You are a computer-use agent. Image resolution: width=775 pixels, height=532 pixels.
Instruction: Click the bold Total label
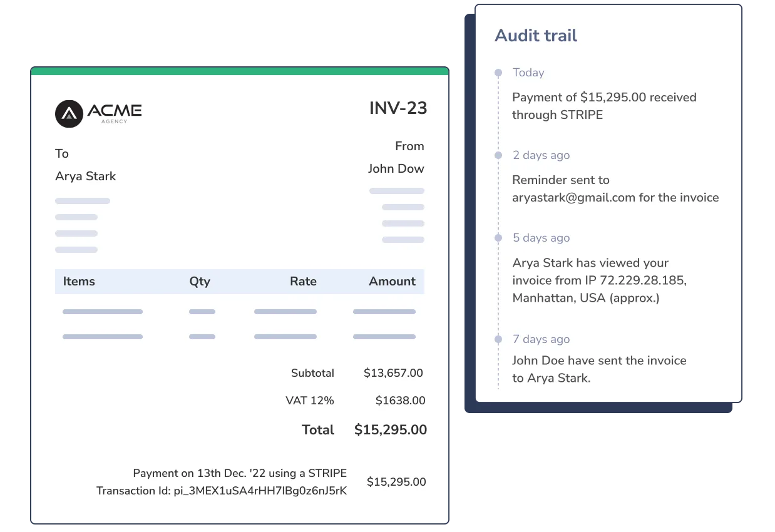tap(318, 430)
